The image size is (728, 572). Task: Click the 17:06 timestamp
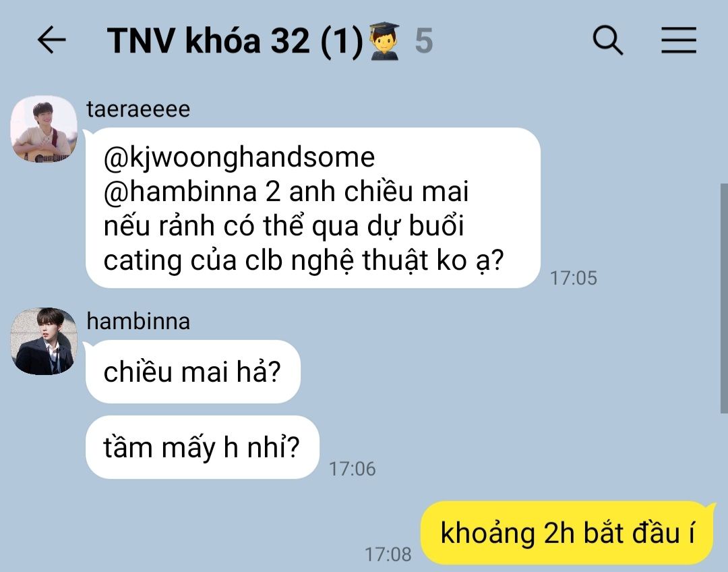[x=353, y=469]
